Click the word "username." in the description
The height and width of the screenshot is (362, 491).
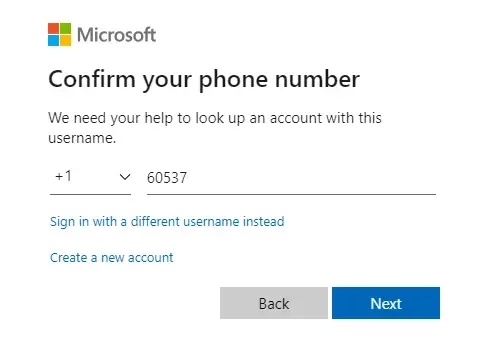[82, 138]
